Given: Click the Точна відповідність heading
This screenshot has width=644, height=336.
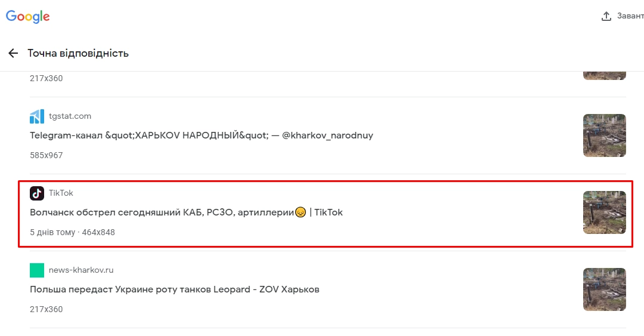Looking at the screenshot, I should [x=78, y=53].
